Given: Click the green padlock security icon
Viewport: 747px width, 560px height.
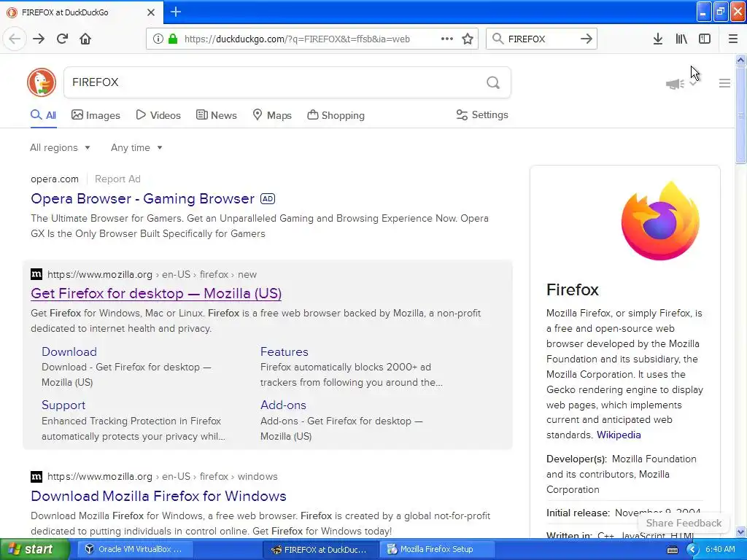Looking at the screenshot, I should 173,39.
